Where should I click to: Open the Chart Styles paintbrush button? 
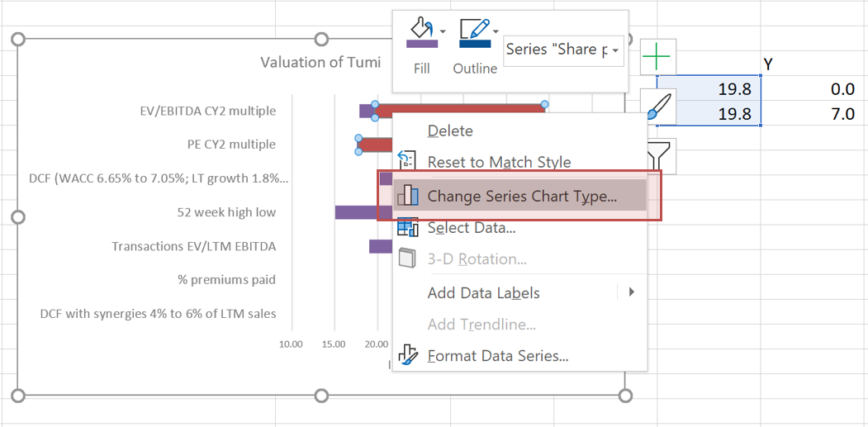pyautogui.click(x=658, y=107)
